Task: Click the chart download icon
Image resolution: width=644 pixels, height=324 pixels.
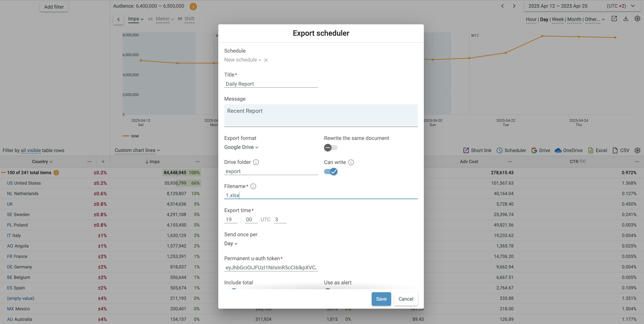Action: [625, 19]
